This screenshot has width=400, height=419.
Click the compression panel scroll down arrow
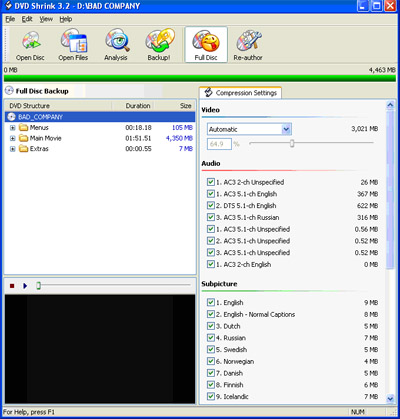(390, 398)
